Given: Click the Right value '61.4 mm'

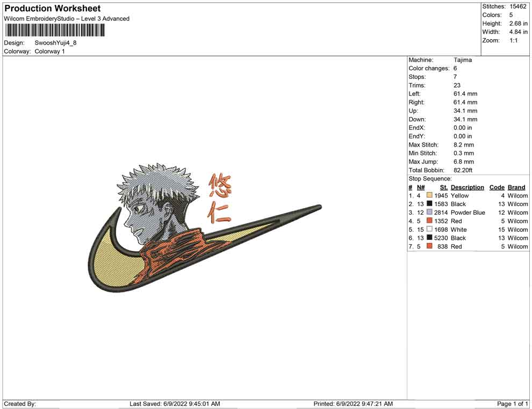Looking at the screenshot, I should click(465, 102).
